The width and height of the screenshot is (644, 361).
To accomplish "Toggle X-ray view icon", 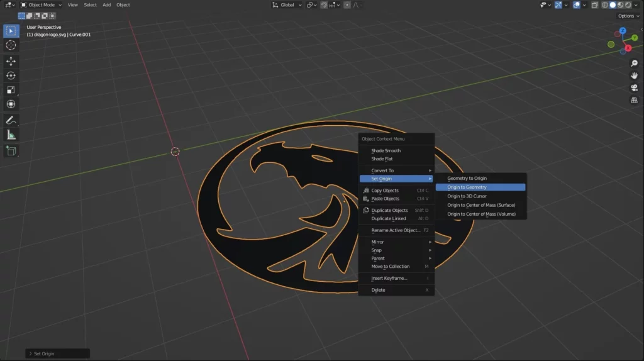I will tap(595, 5).
